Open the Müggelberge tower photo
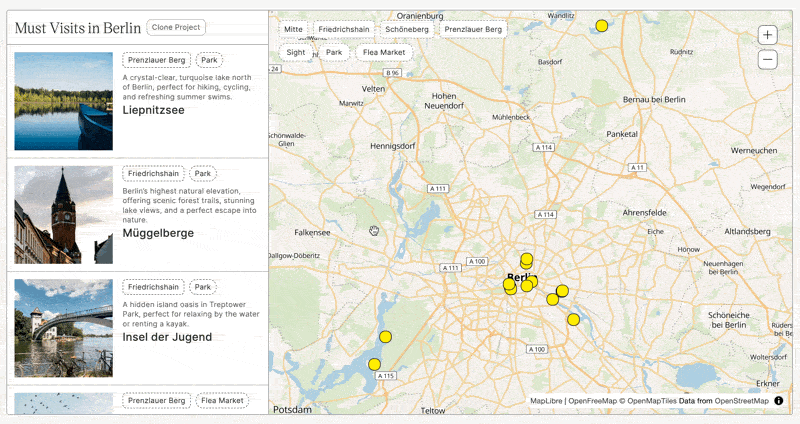Viewport: 800px width, 424px height. [64, 215]
